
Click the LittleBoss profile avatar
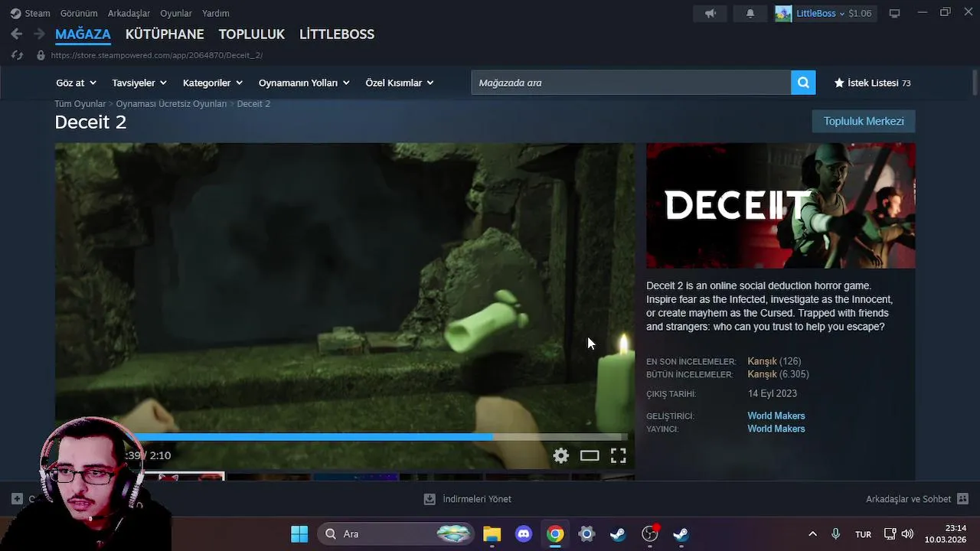[783, 13]
